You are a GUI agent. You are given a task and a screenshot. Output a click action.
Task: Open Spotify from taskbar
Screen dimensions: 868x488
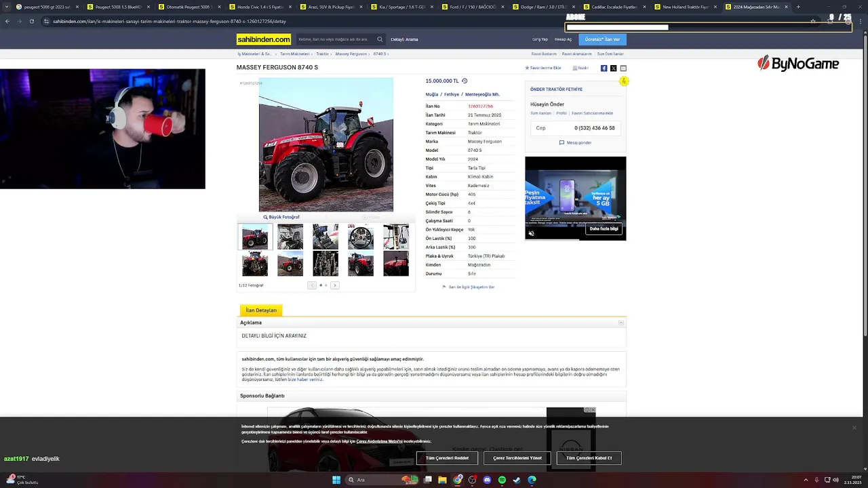click(502, 480)
